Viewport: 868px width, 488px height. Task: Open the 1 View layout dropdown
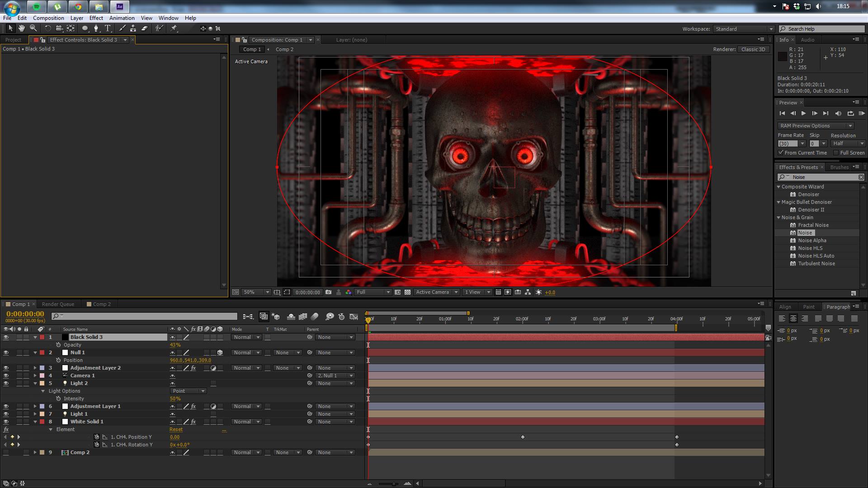tap(477, 292)
